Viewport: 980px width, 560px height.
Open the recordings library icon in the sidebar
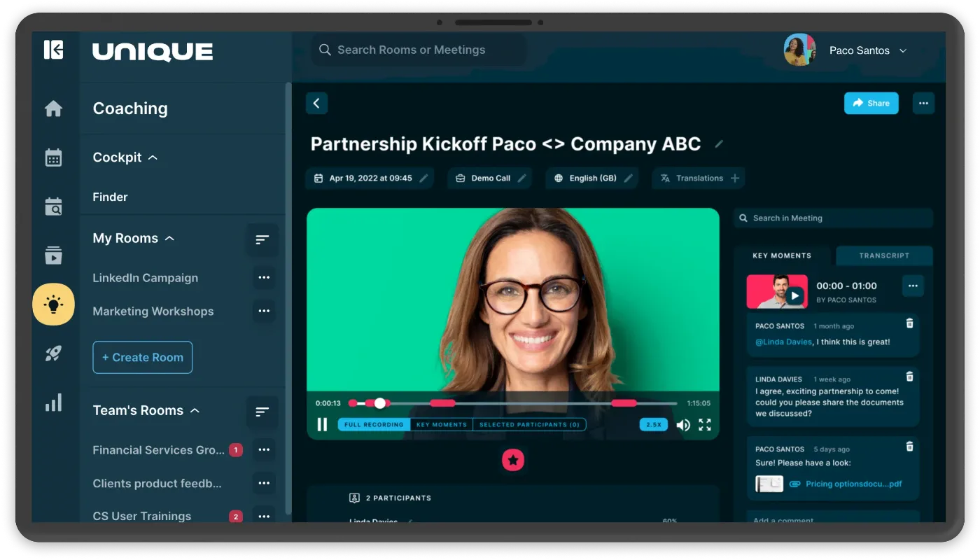coord(53,255)
